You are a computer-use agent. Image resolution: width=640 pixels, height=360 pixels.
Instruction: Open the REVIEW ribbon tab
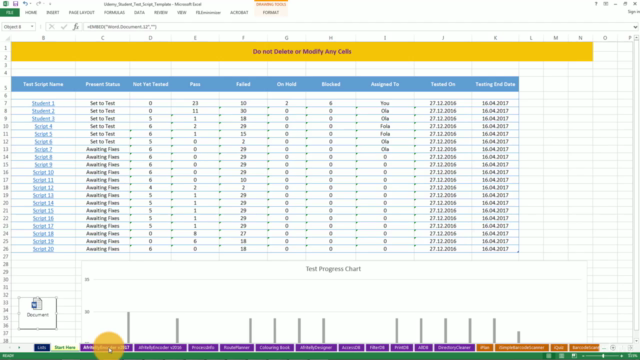click(x=161, y=13)
